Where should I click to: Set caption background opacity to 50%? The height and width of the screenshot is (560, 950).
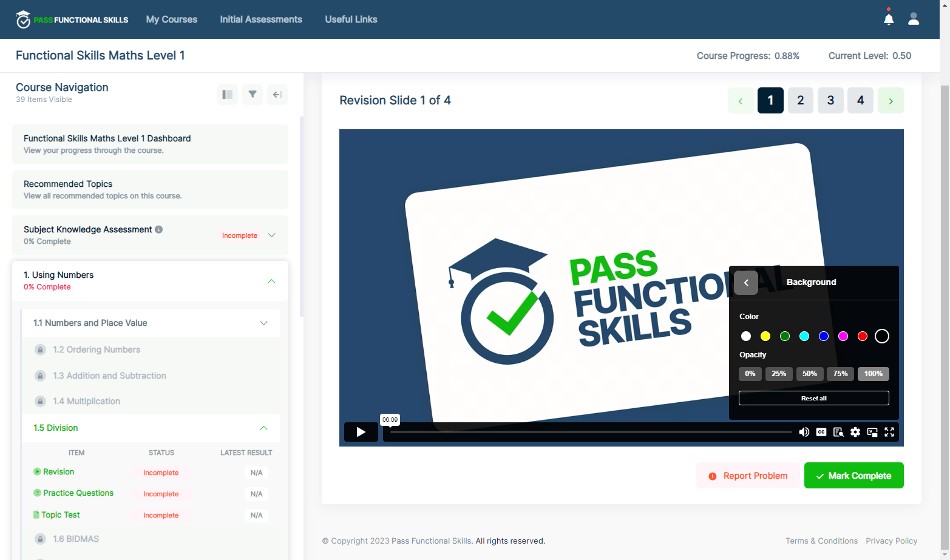click(810, 374)
